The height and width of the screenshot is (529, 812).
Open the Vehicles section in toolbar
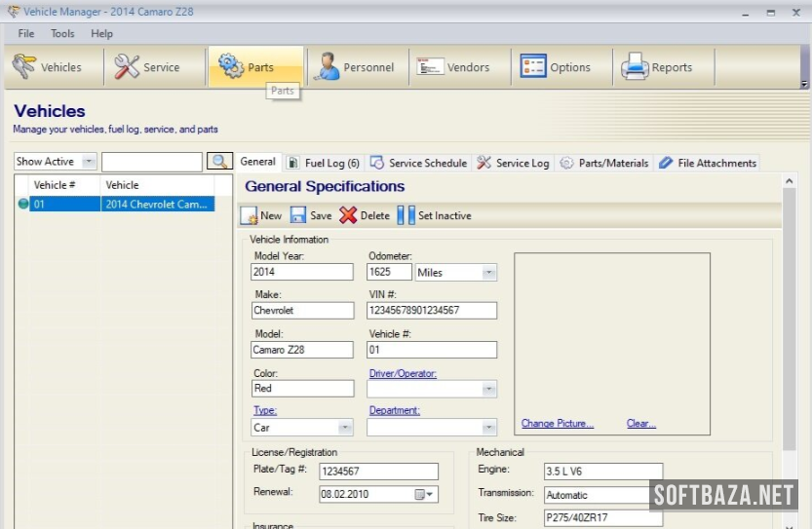coord(47,67)
